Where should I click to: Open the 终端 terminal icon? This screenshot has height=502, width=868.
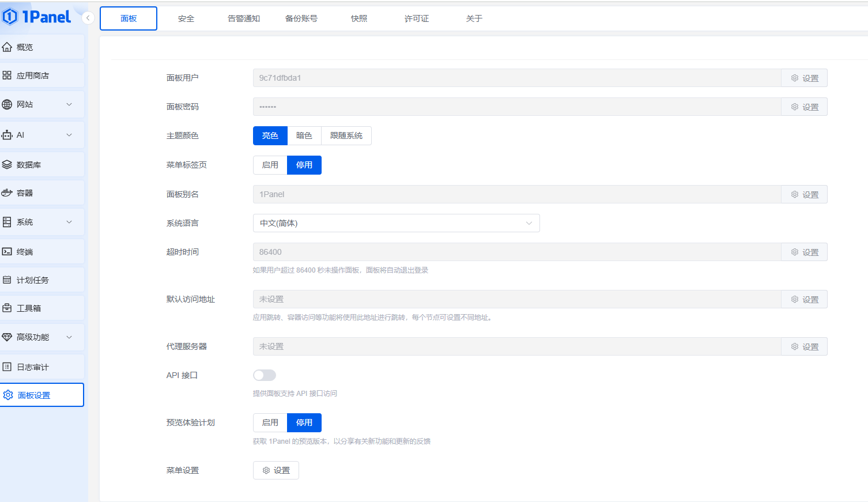7,252
